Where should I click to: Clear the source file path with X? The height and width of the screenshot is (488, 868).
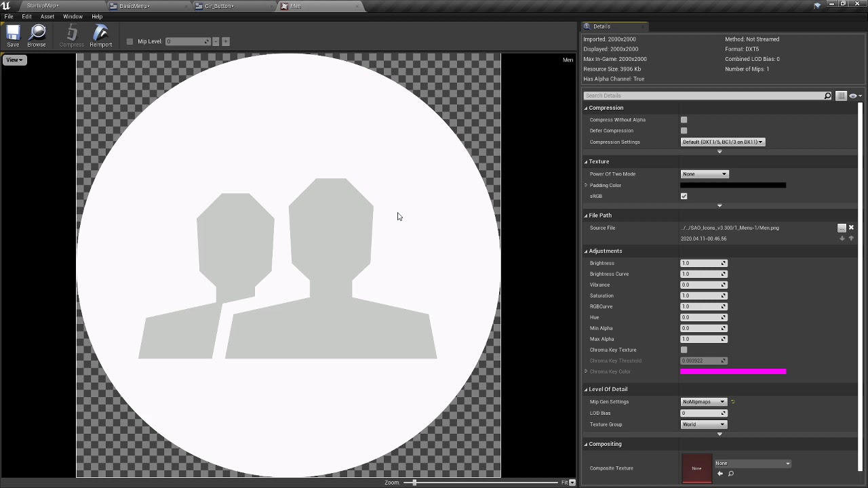pyautogui.click(x=851, y=228)
